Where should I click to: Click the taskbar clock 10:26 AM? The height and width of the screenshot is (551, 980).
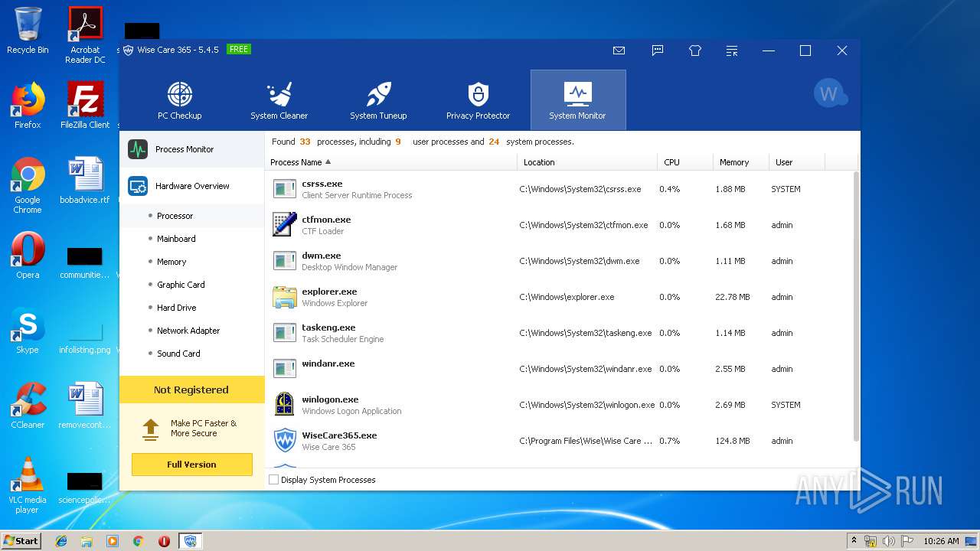pyautogui.click(x=941, y=541)
